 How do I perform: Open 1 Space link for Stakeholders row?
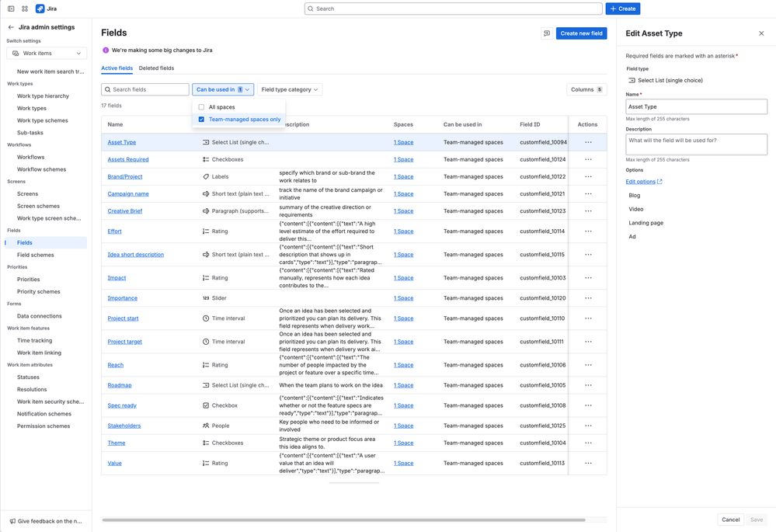[403, 426]
